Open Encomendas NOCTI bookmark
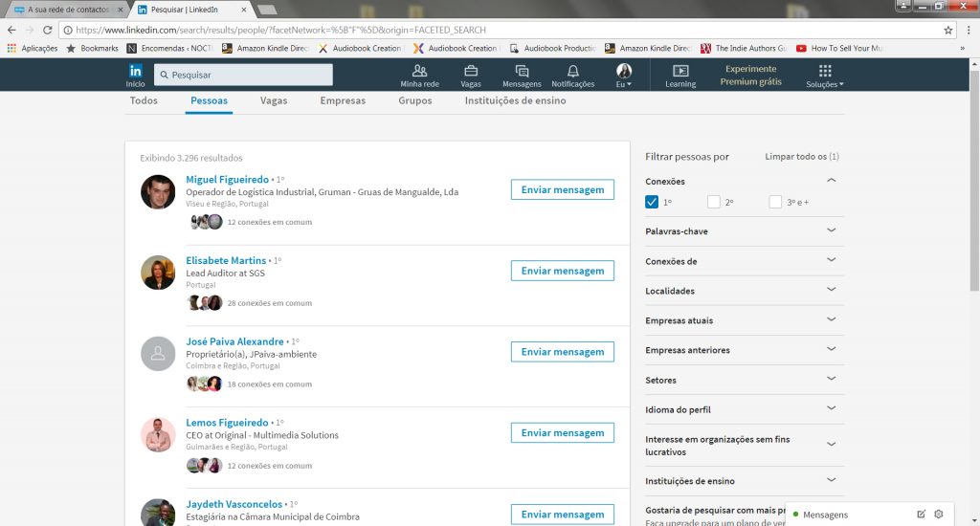The image size is (980, 526). pos(169,48)
